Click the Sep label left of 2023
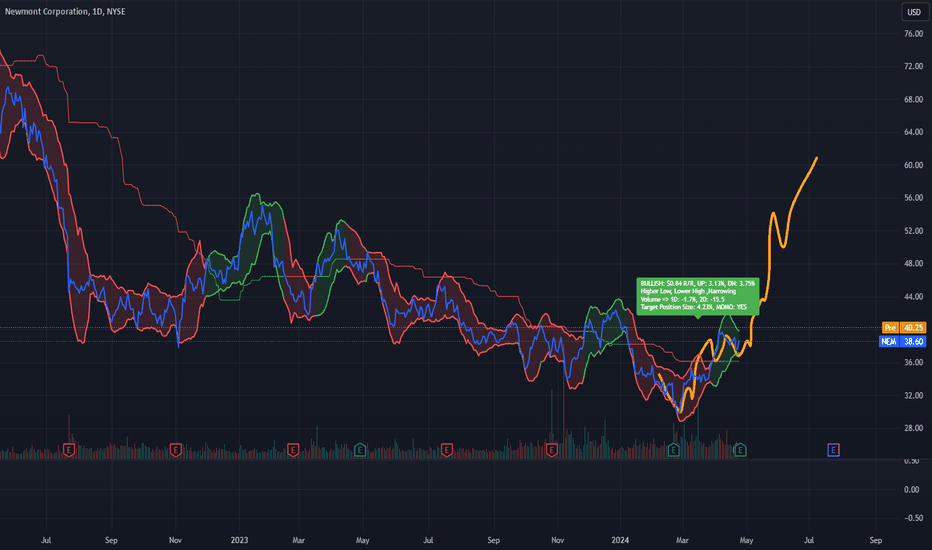Viewport: 932px width, 550px height. tap(111, 540)
